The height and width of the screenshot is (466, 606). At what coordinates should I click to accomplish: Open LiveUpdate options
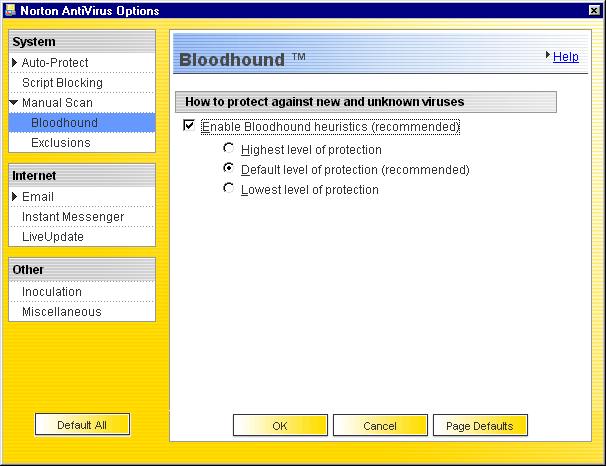(x=53, y=237)
